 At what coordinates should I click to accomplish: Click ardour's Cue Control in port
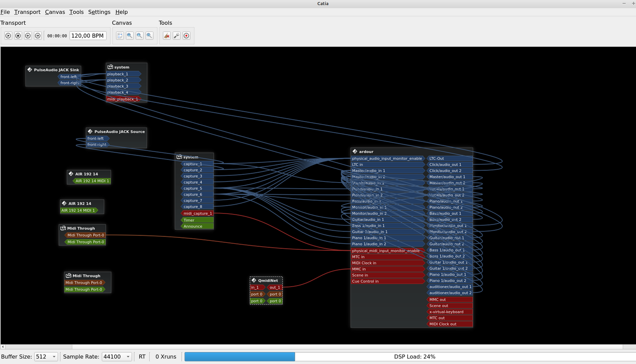(389, 282)
